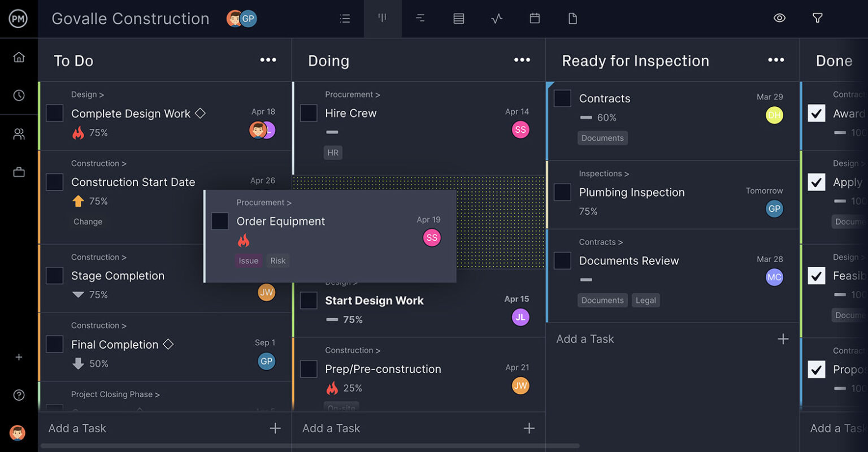Viewport: 868px width, 452px height.
Task: Open the Teams people icon
Action: point(19,133)
